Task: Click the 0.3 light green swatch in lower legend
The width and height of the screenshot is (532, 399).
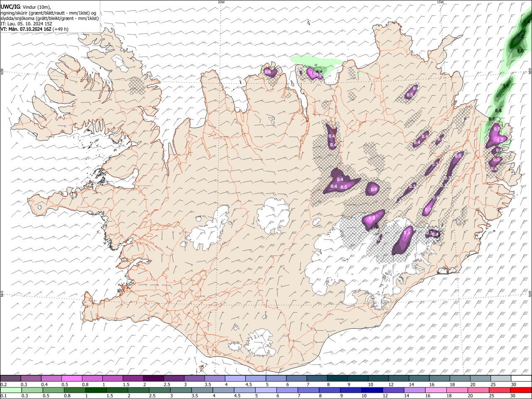Action: pos(31,390)
